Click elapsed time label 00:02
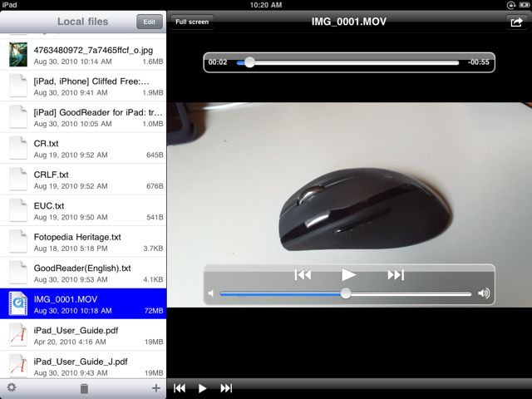 click(x=218, y=62)
